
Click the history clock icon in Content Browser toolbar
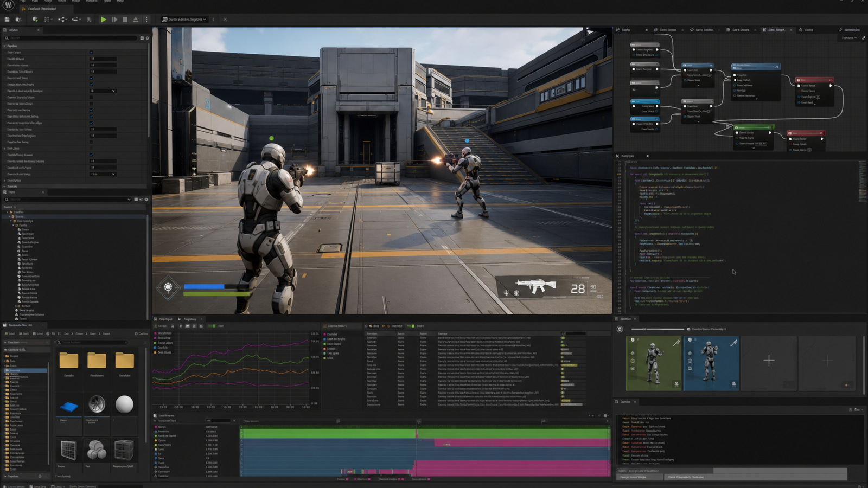48,333
